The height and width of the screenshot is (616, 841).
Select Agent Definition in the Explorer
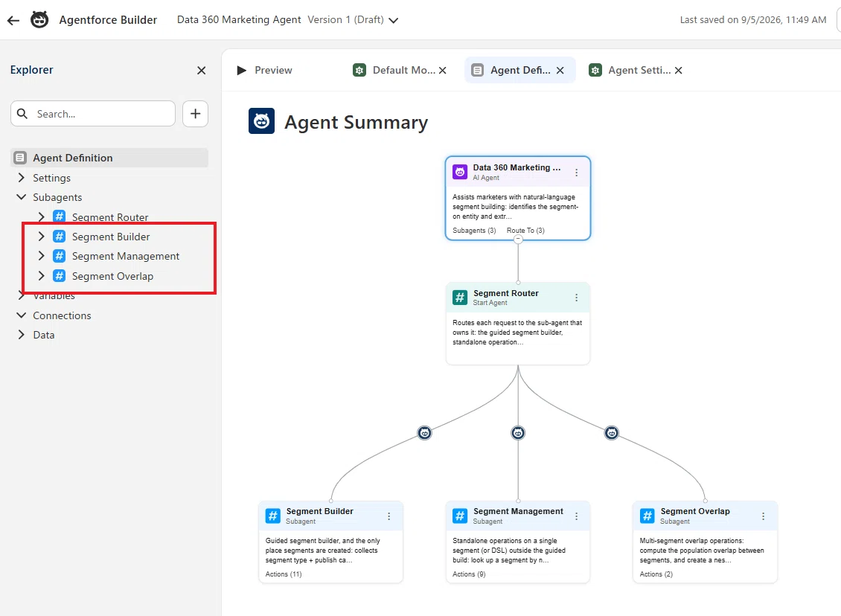(109, 158)
